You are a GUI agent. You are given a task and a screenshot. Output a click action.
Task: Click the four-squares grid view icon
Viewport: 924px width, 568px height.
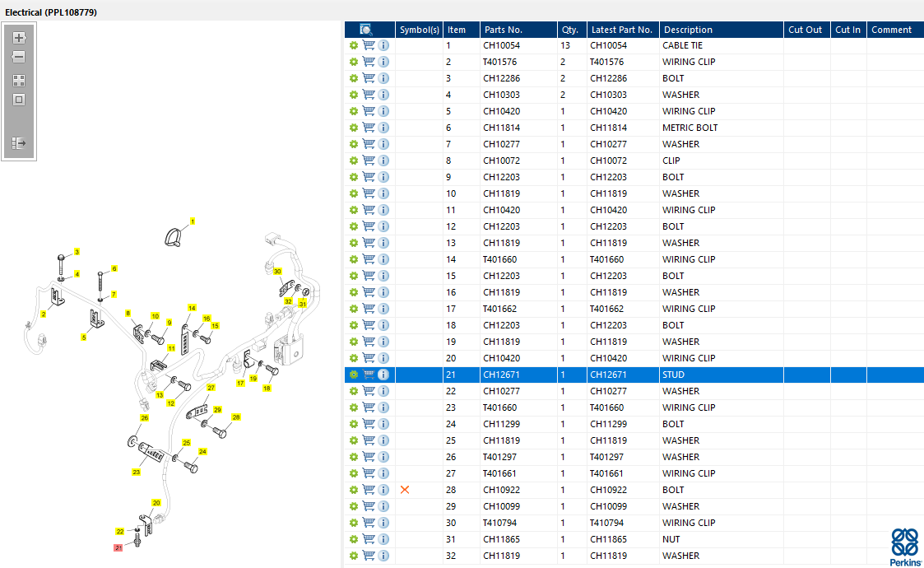[19, 80]
